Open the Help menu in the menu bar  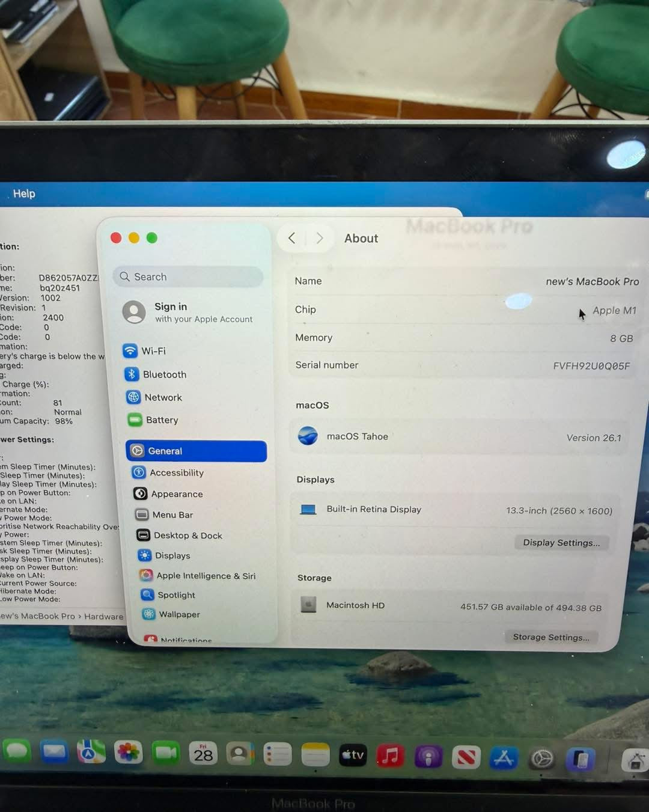coord(23,194)
